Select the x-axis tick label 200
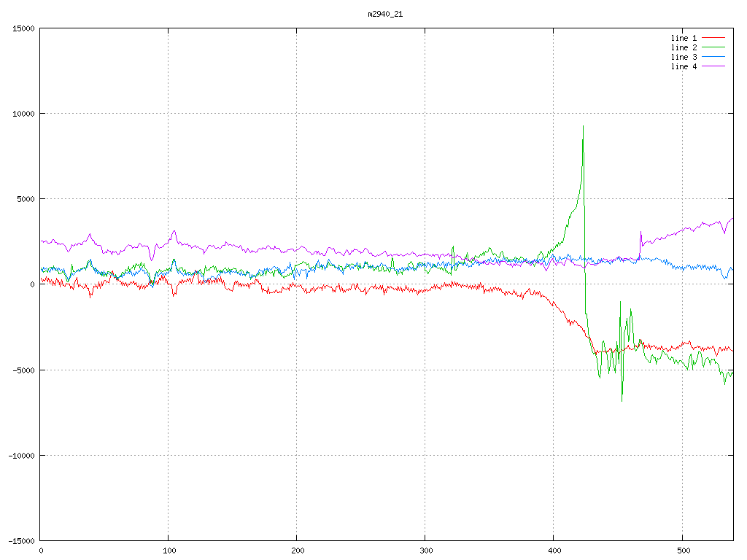This screenshot has width=747, height=560. coord(297,551)
